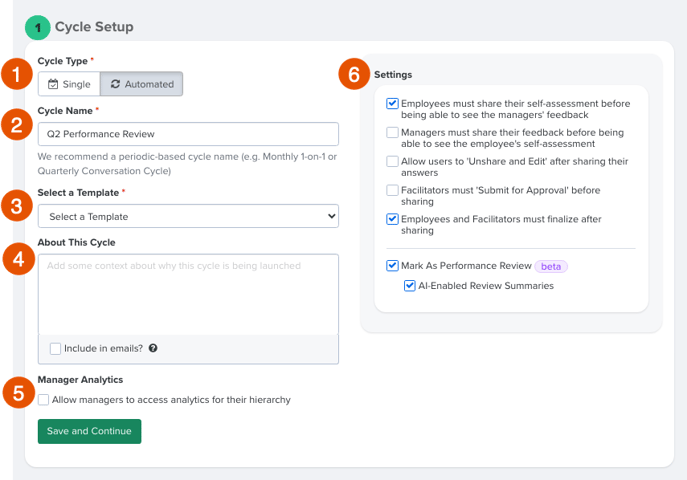The image size is (687, 480).
Task: Check Managers must share their feedback option
Action: [x=392, y=132]
